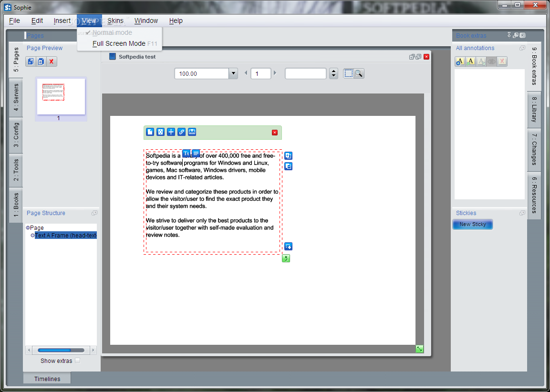Viewport: 550px width, 392px height.
Task: Choose Full Screen Mode from View menu
Action: [x=119, y=43]
